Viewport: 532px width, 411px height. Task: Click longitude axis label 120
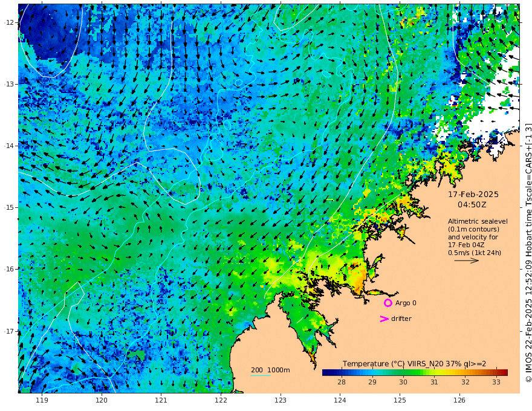[x=102, y=400]
